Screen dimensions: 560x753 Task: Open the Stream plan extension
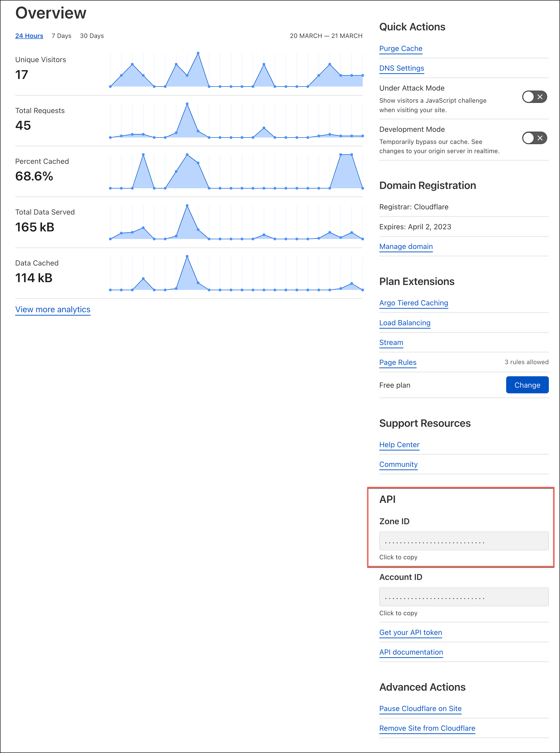[x=391, y=343]
